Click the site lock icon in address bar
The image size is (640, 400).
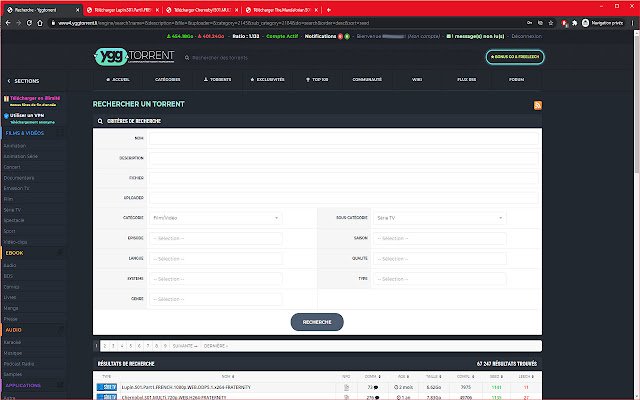click(53, 23)
